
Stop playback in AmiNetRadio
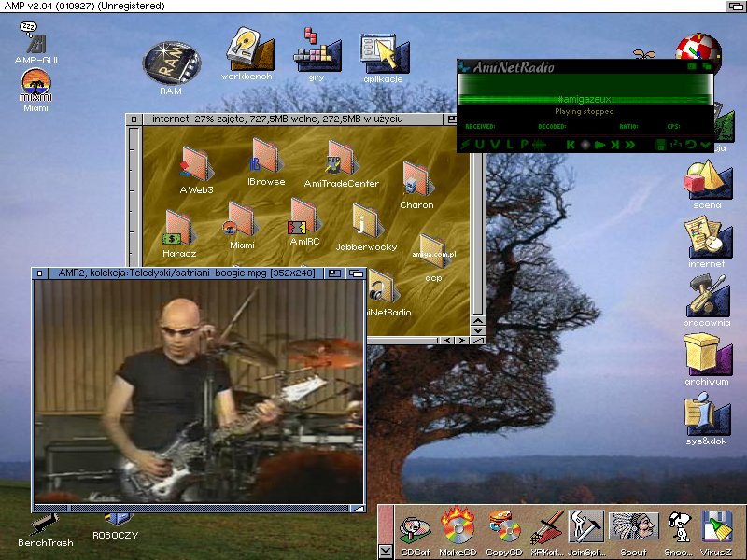tap(585, 145)
